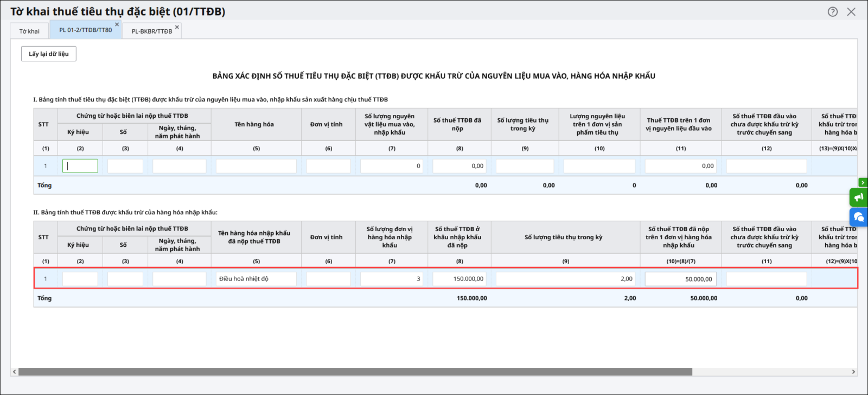Click the scrollbar left arrow
Viewport: 868px width, 395px height.
14,372
